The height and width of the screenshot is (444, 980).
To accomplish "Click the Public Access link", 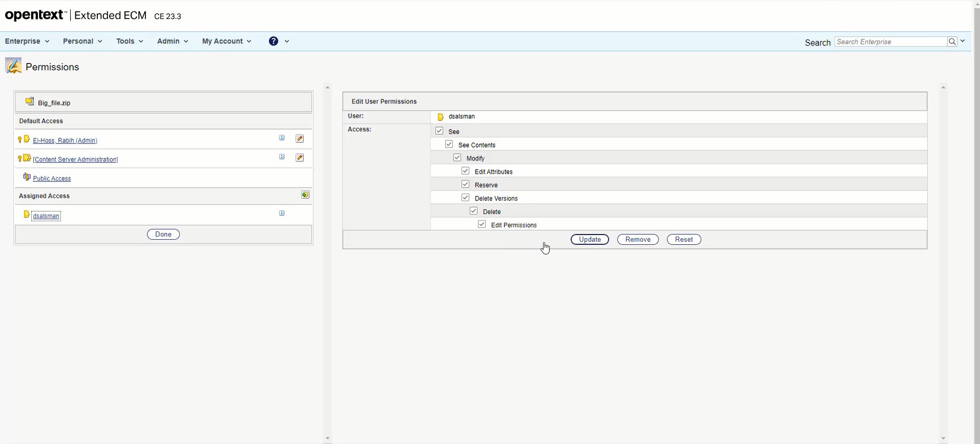I will [52, 178].
